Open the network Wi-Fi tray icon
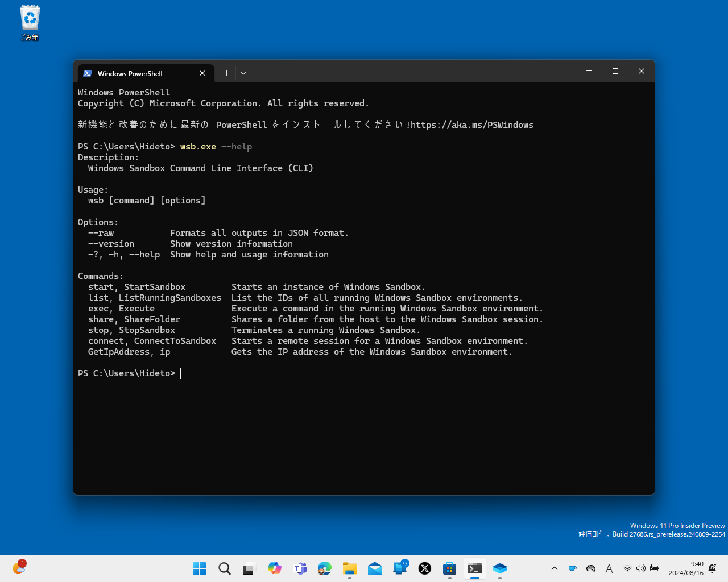Viewport: 728px width, 582px height. tap(627, 568)
